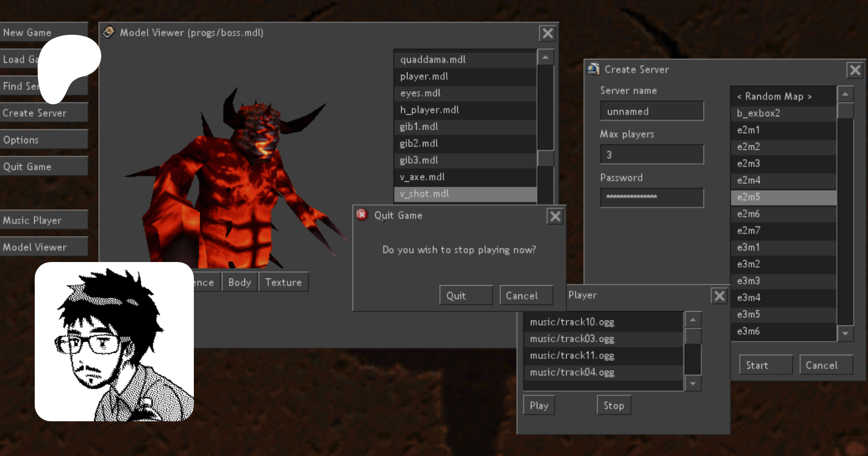868x456 pixels.
Task: Close the Quit Game dialog
Action: coord(555,216)
